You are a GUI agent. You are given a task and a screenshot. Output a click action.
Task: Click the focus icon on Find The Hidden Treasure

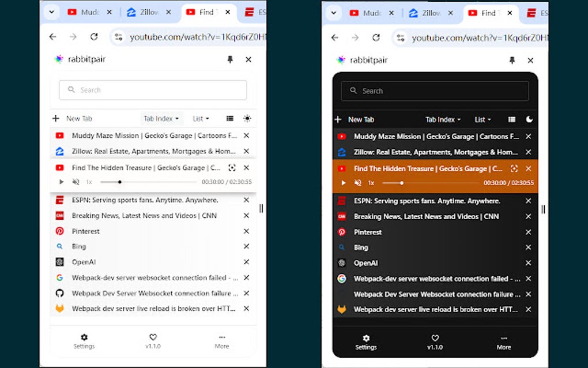pos(232,167)
